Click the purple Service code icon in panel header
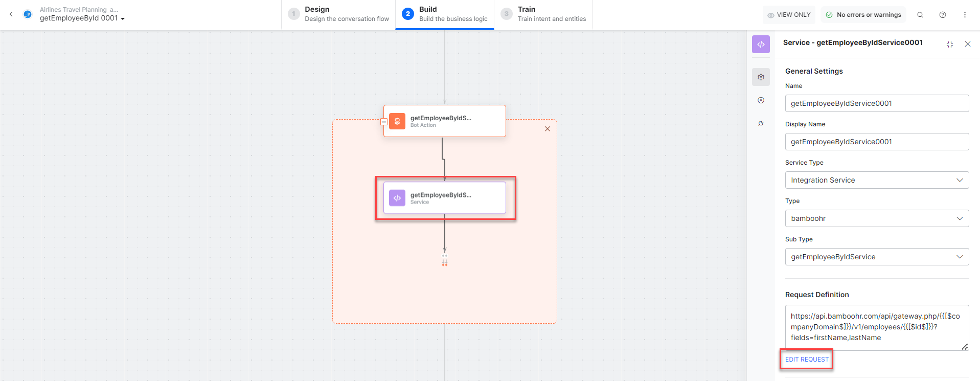 (x=761, y=44)
